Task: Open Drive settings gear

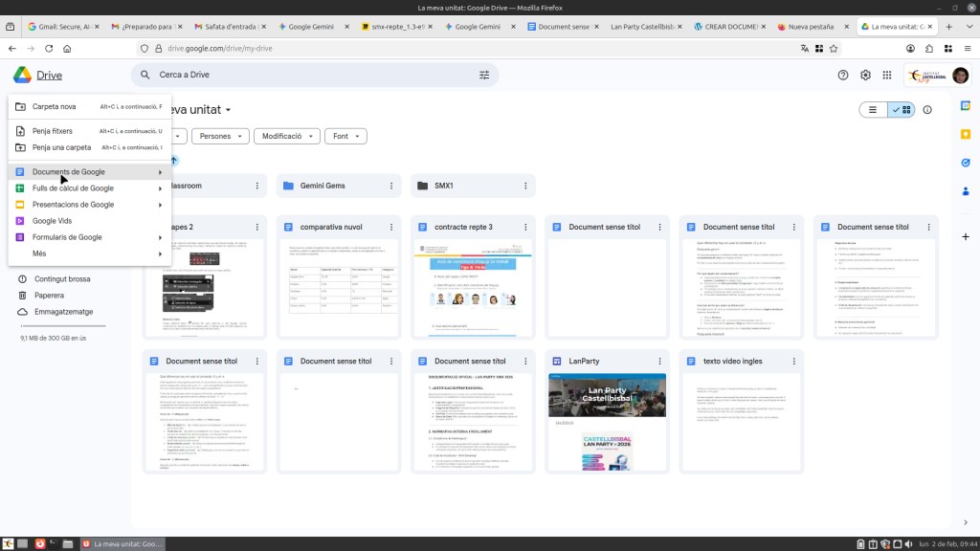Action: pyautogui.click(x=865, y=76)
